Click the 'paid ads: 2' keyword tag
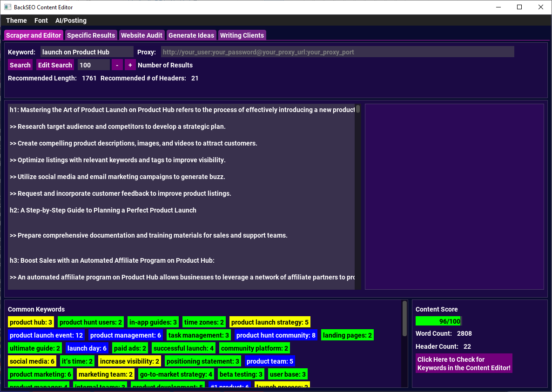Image resolution: width=552 pixels, height=392 pixels. click(130, 348)
